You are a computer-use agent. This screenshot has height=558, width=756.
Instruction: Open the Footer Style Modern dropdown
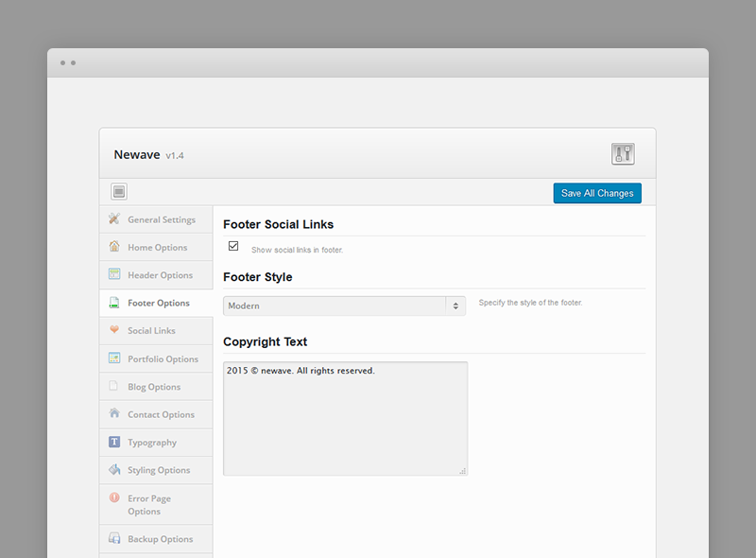coord(344,306)
